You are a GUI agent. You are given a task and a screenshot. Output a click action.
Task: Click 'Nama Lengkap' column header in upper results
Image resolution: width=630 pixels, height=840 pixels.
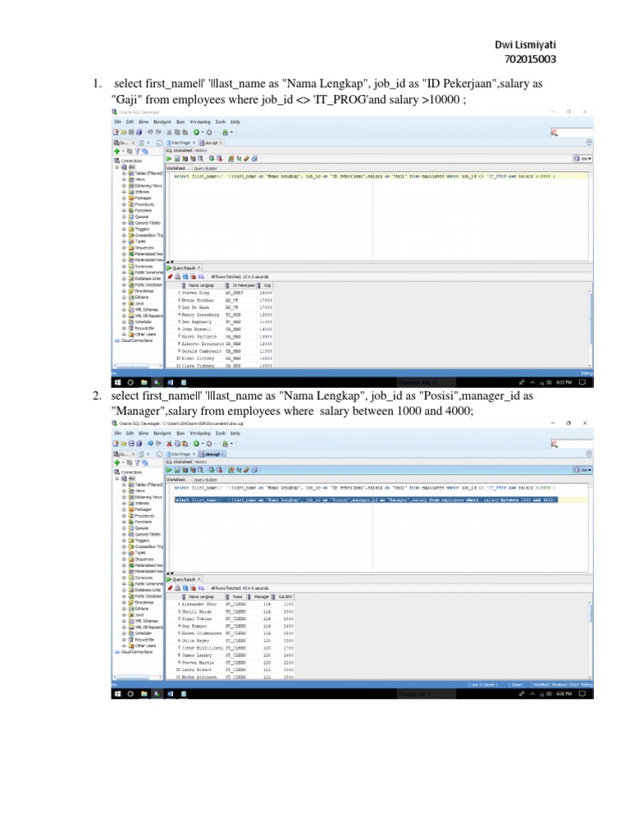pos(201,285)
